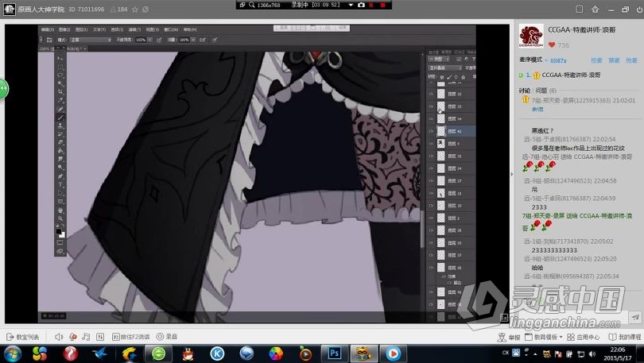Select the Type tool
Image resolution: width=644 pixels, height=363 pixels.
[60, 185]
